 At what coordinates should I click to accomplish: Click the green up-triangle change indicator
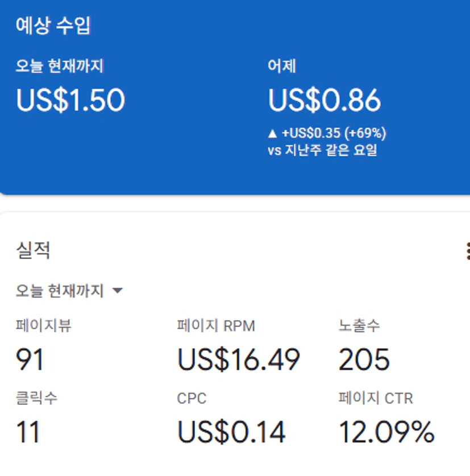coord(273,133)
